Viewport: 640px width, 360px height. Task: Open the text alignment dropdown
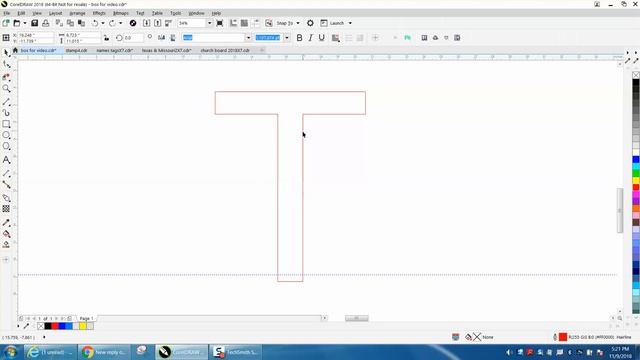coord(336,38)
